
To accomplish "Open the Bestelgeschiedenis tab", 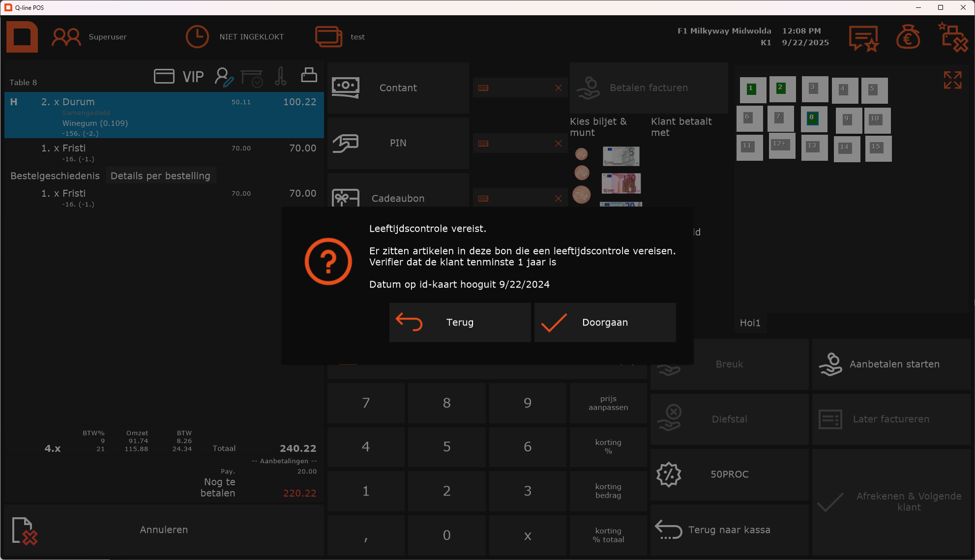I will click(x=55, y=176).
